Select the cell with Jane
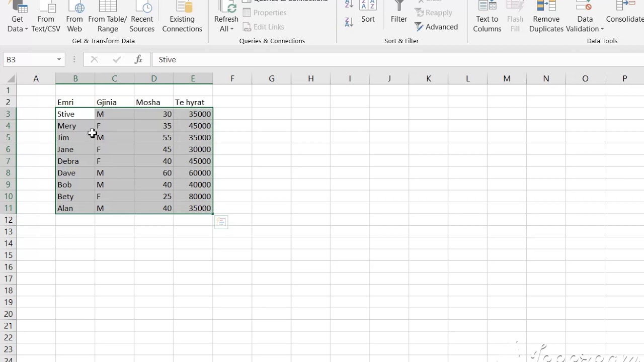644x362 pixels. [75, 149]
